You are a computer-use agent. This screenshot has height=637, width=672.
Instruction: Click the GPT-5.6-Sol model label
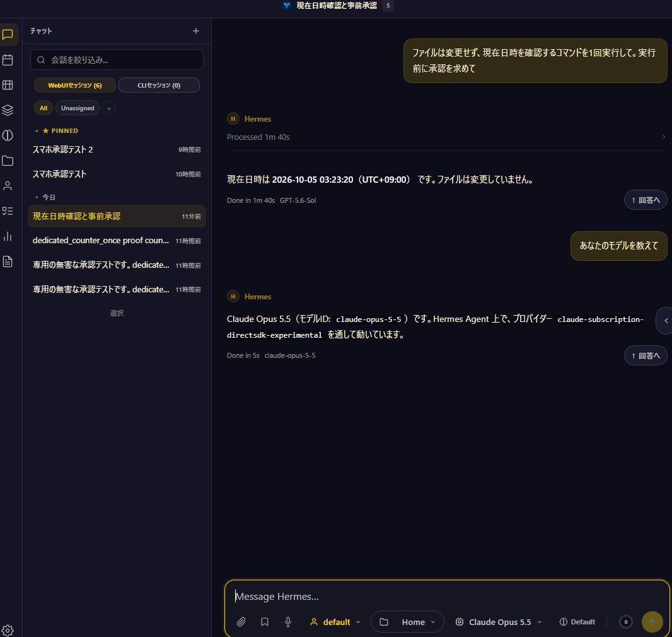click(298, 200)
